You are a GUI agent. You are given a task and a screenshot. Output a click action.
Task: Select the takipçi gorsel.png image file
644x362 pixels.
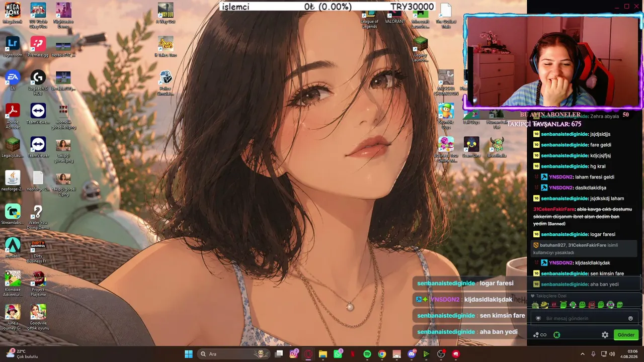[x=63, y=150]
